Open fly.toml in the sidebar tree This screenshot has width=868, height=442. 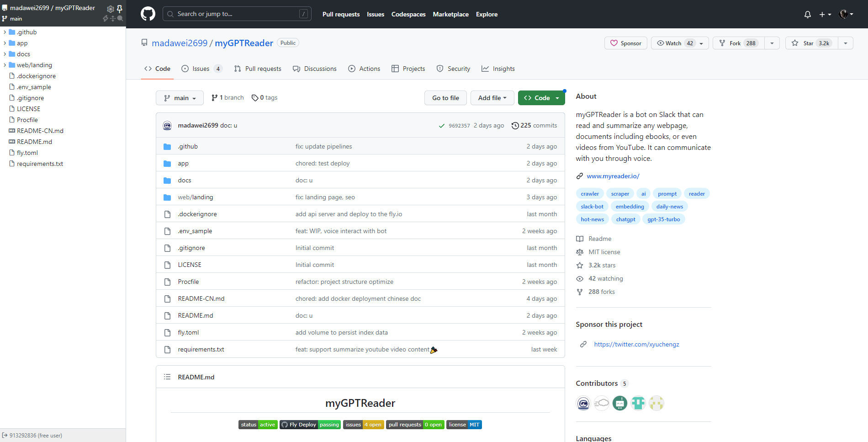[27, 153]
